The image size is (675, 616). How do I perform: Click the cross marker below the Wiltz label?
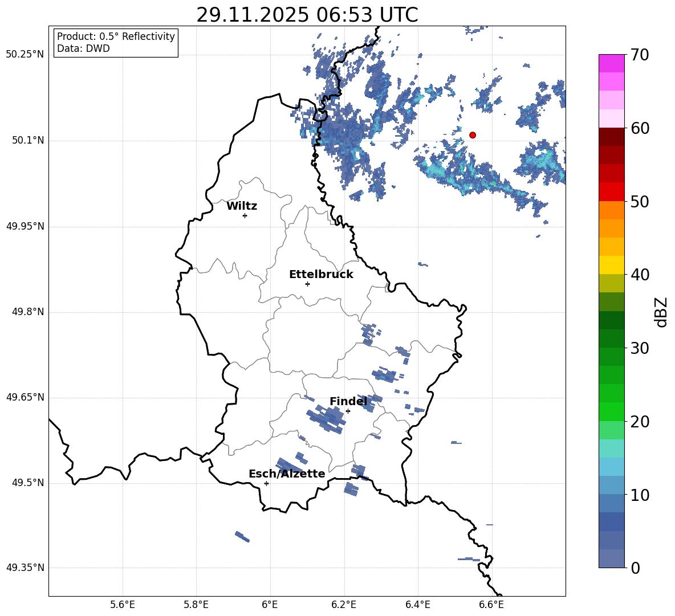[245, 215]
